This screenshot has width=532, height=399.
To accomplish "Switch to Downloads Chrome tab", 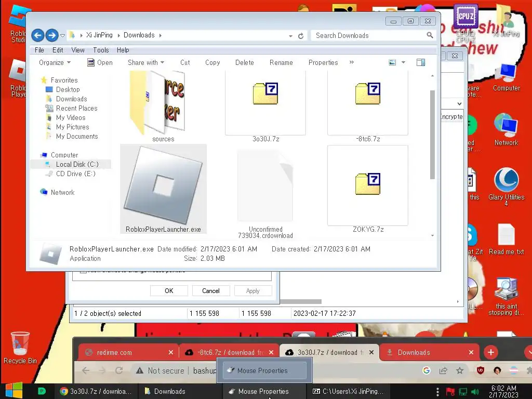I will (430, 352).
